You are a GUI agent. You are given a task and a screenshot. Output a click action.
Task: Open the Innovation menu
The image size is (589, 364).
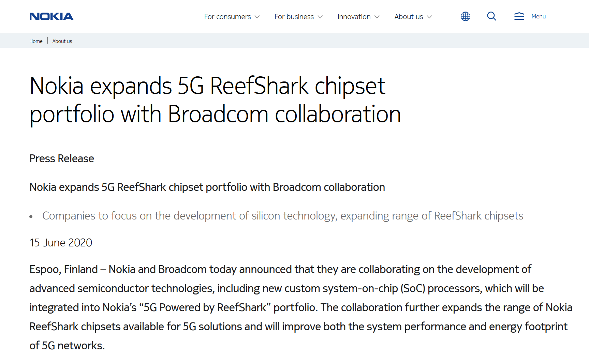click(354, 17)
